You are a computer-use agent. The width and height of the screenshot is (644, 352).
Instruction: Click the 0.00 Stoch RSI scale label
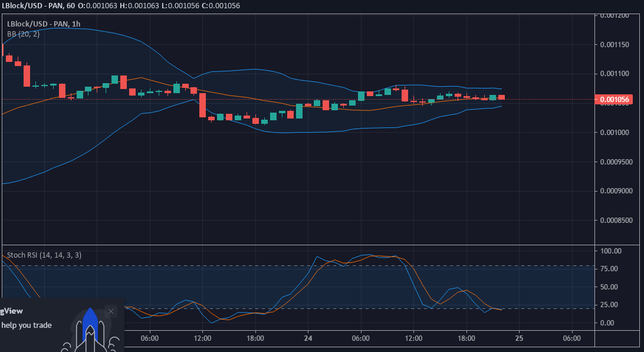607,323
